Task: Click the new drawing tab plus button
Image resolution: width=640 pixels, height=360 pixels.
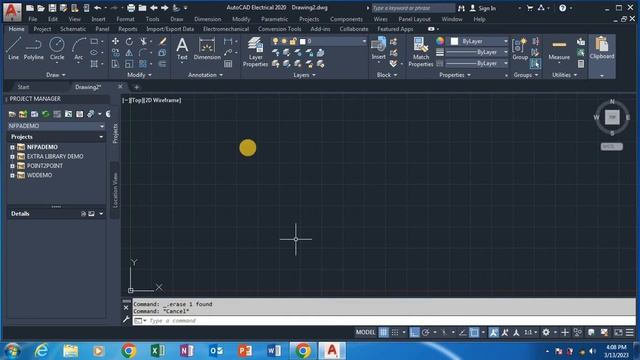Action: (x=136, y=87)
